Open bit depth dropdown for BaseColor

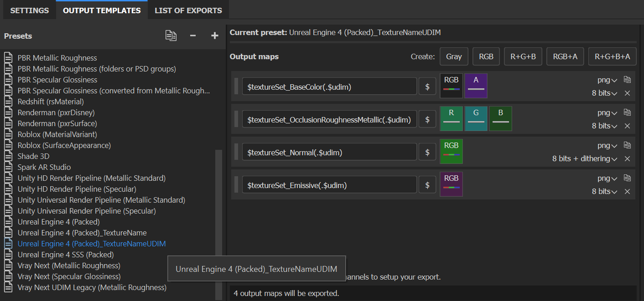605,93
